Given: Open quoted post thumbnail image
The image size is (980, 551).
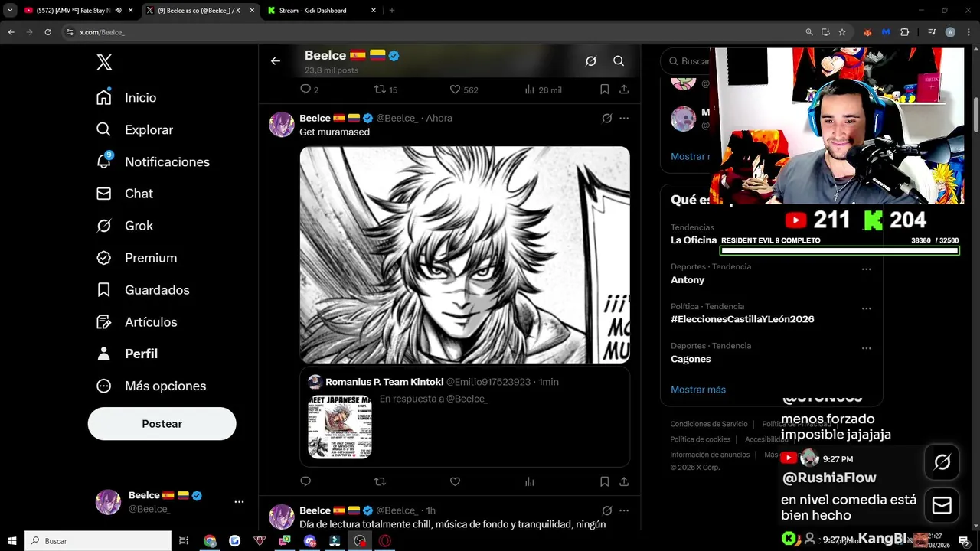Looking at the screenshot, I should [x=340, y=427].
